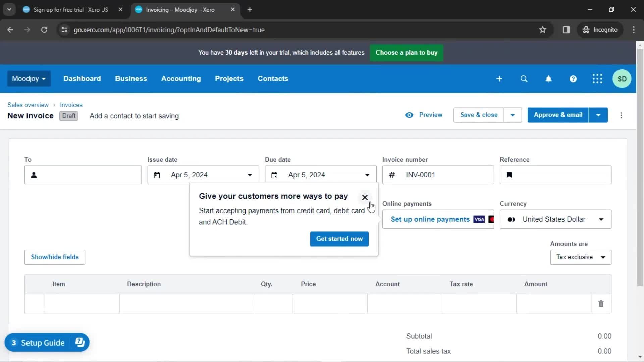The image size is (644, 362).
Task: Click the Reference input field
Action: [x=555, y=175]
